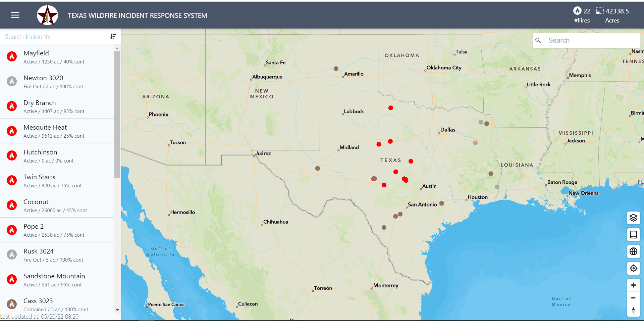Reset map orientation with compass button
This screenshot has height=321, width=644.
633,311
